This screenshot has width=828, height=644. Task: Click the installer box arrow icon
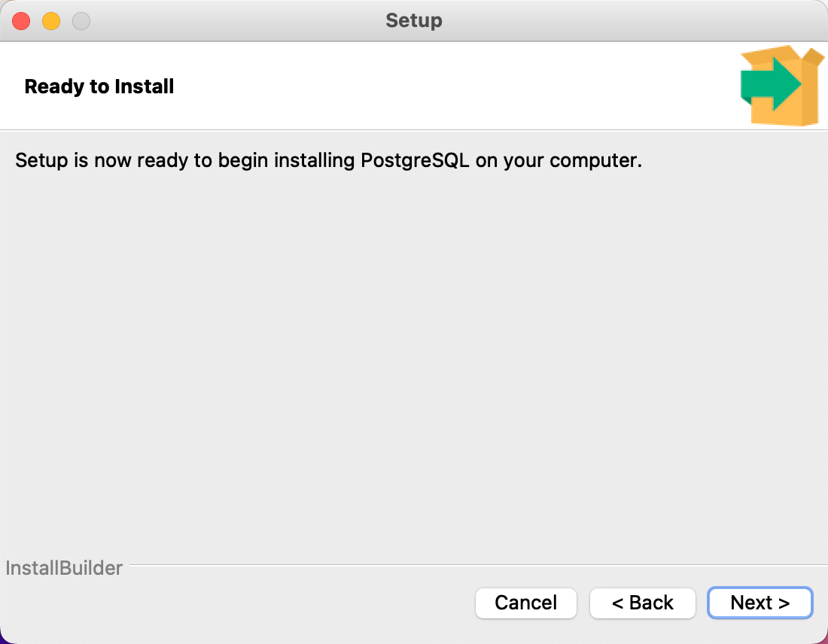coord(781,86)
